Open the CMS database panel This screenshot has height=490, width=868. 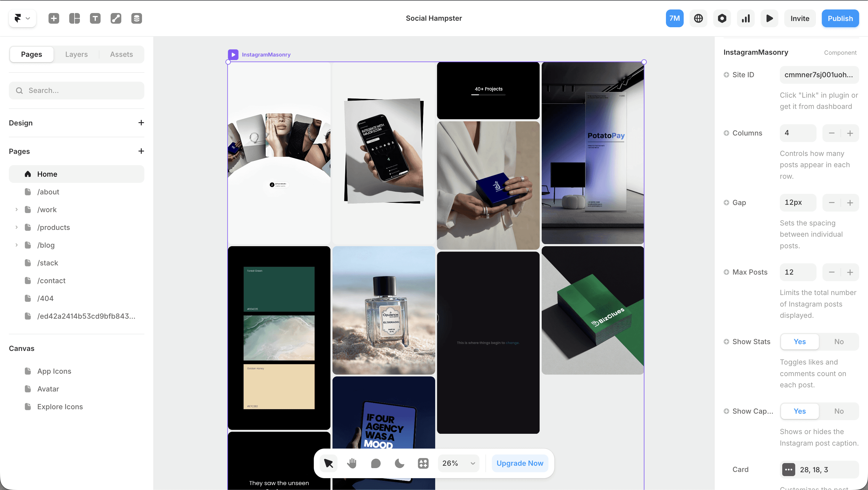click(x=137, y=18)
